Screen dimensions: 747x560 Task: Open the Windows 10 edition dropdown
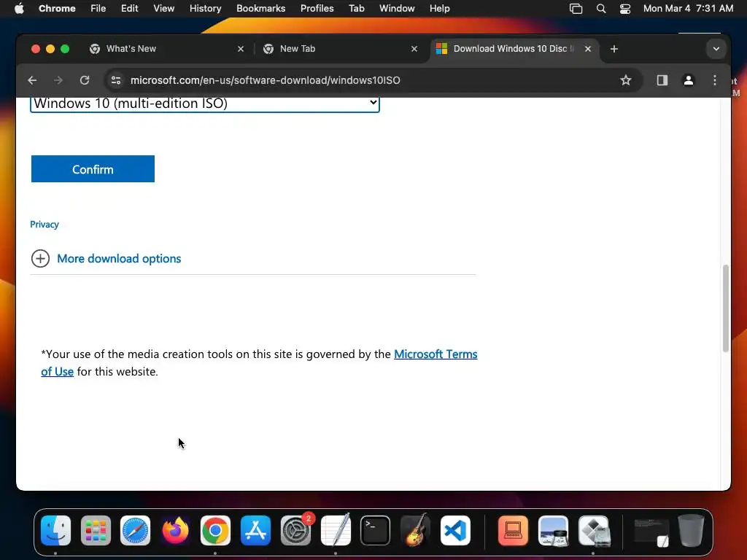205,104
